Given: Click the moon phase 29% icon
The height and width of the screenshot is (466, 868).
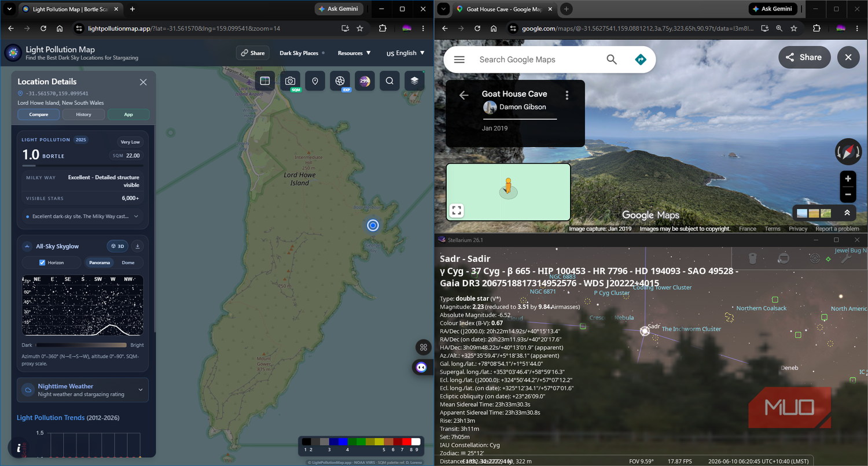Looking at the screenshot, I should click(x=365, y=81).
